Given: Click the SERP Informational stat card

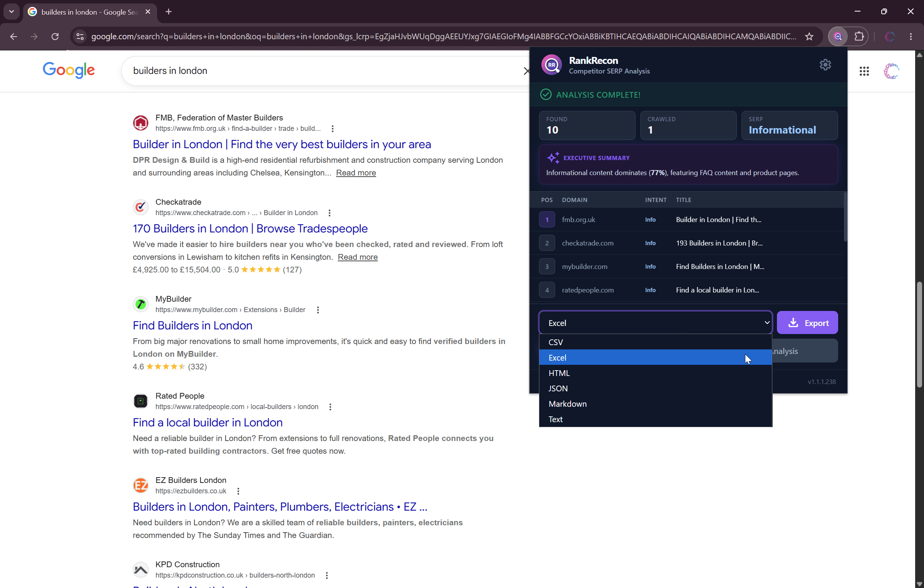Looking at the screenshot, I should point(790,125).
